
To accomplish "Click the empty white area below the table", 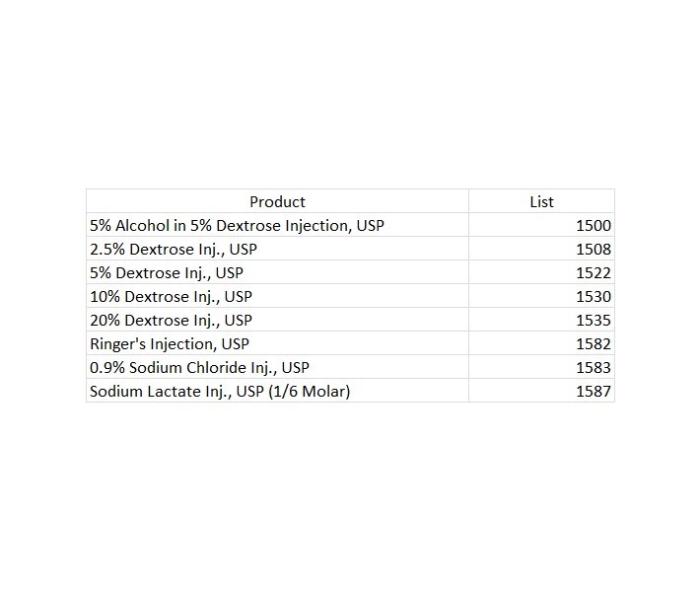I will 350,493.
